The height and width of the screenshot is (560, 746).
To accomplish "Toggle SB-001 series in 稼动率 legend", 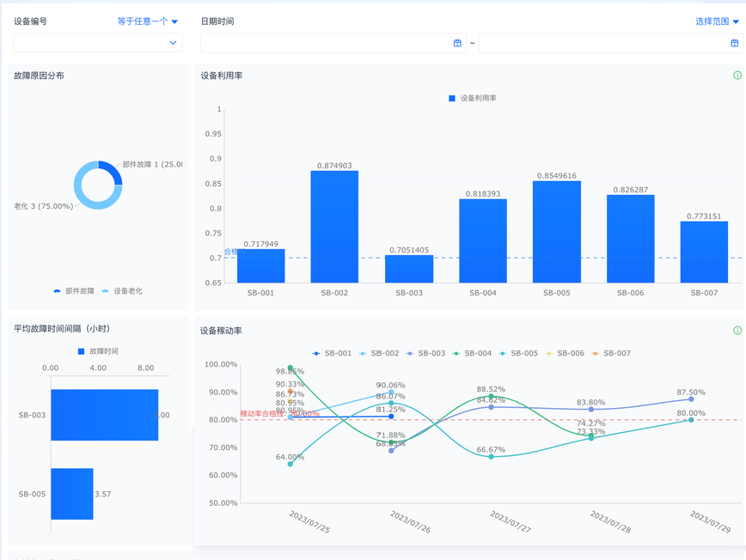I will coord(332,353).
